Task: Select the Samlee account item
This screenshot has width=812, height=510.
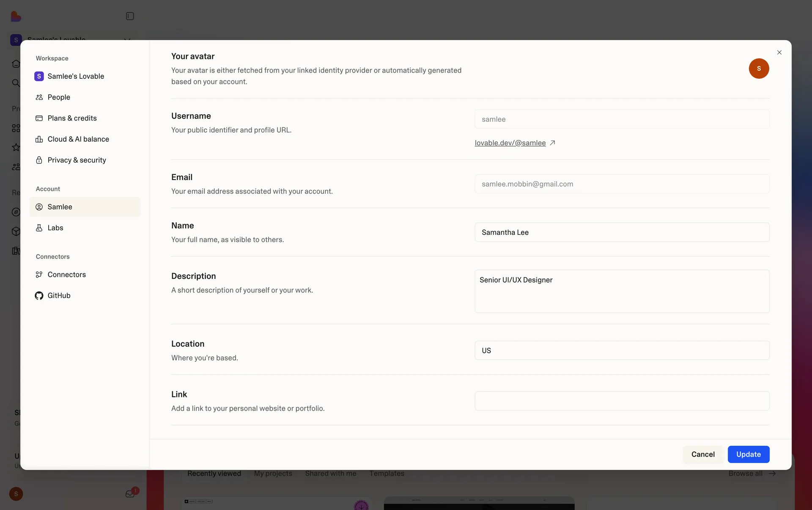Action: pos(60,207)
